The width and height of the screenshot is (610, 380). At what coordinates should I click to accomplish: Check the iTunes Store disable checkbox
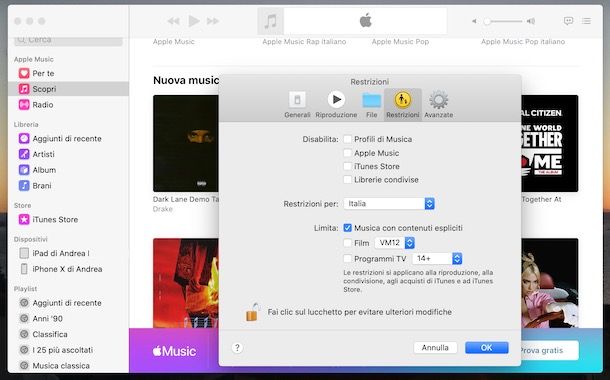point(347,166)
